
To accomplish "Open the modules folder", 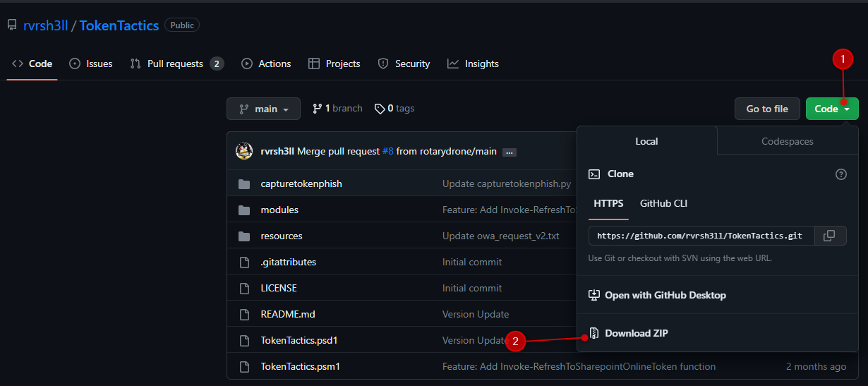I will point(279,210).
